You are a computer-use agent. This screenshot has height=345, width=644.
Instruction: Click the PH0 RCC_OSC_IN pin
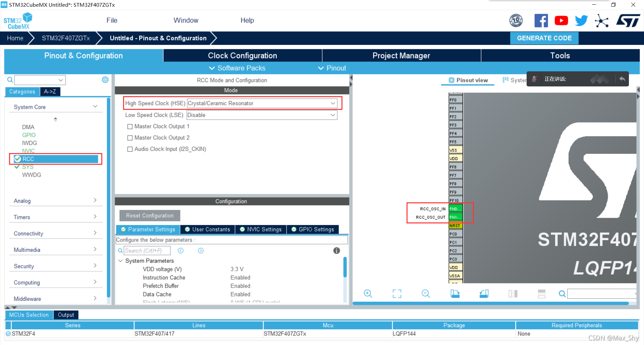pos(455,209)
